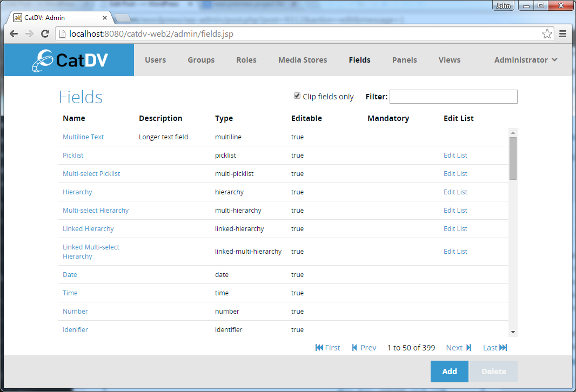Click the '1 to 50 of 399' pagination text

tap(411, 348)
